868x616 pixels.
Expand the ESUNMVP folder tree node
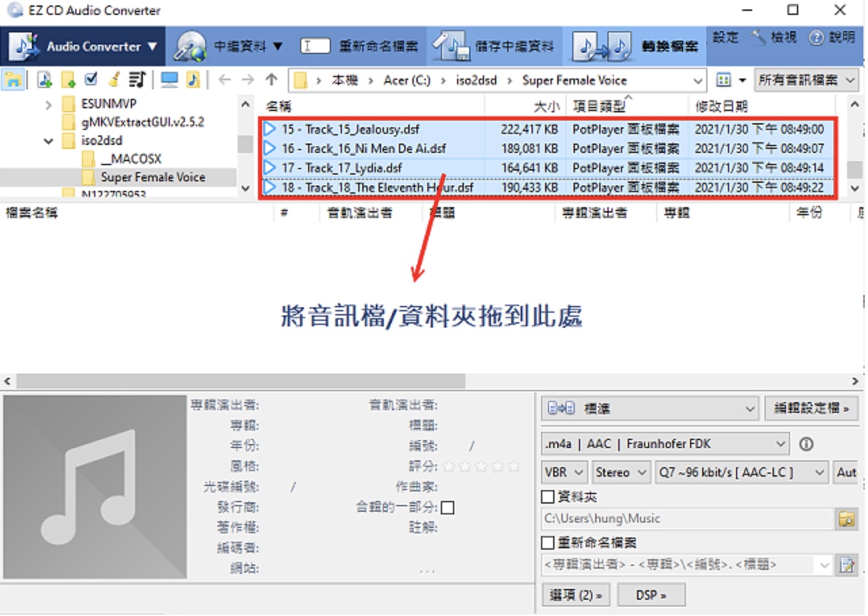(x=49, y=105)
